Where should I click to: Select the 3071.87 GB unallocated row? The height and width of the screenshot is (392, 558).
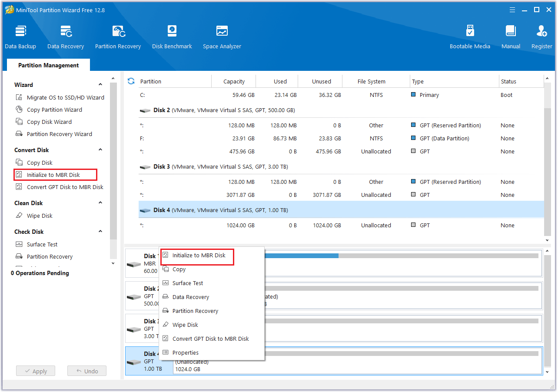341,195
